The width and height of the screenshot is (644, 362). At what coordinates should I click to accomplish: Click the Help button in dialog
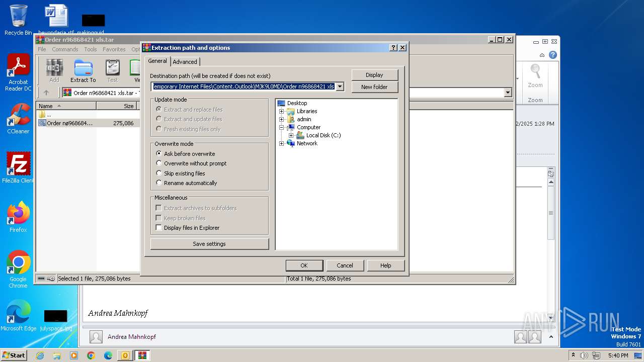(386, 265)
